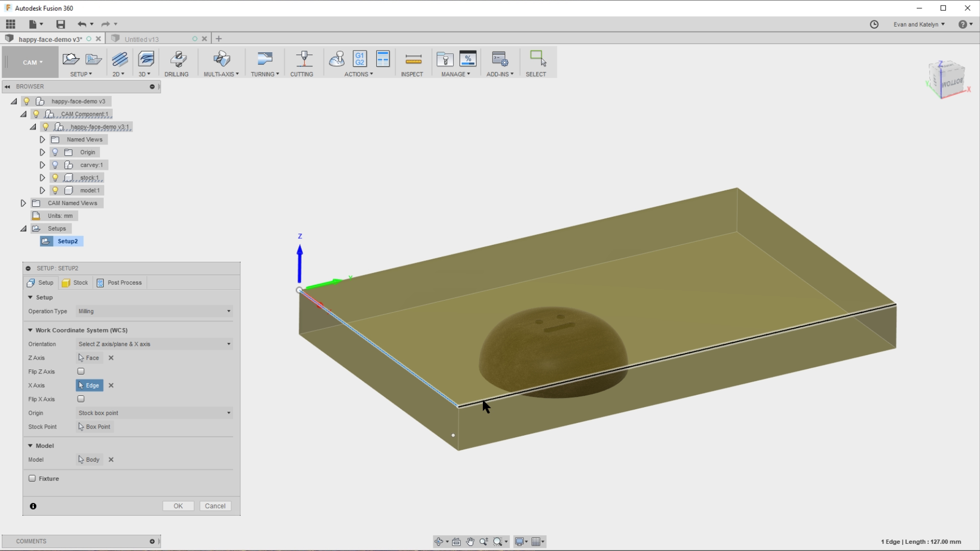
Task: Click Cancel to dismiss the Setup dialog
Action: pos(215,506)
